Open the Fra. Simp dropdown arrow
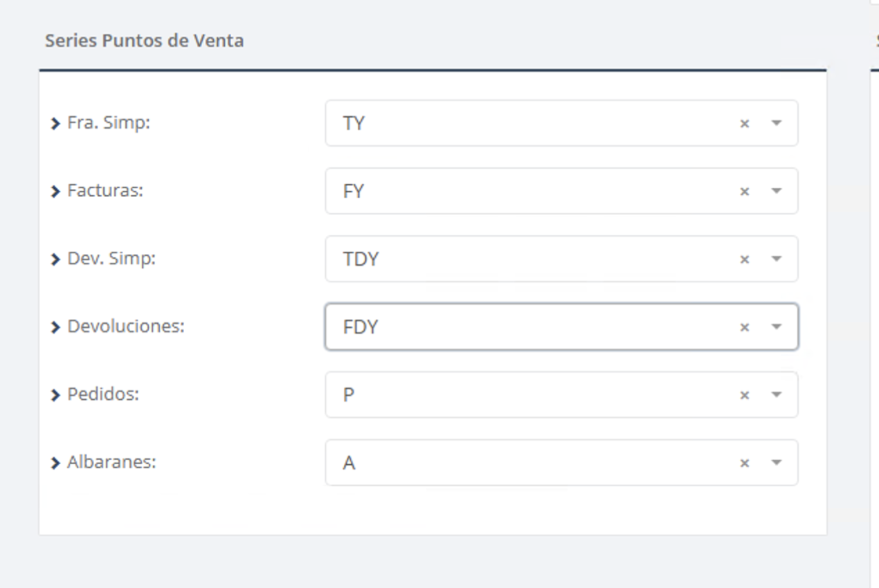 click(x=777, y=123)
